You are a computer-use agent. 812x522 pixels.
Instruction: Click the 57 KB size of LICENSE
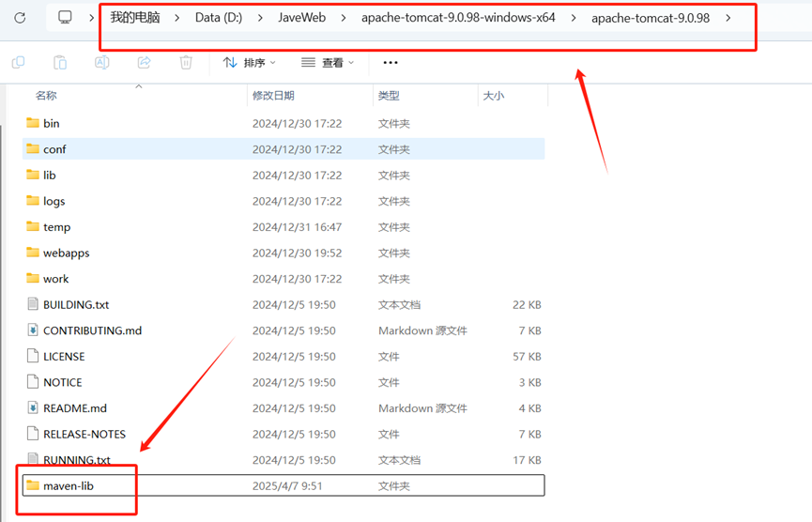[527, 356]
